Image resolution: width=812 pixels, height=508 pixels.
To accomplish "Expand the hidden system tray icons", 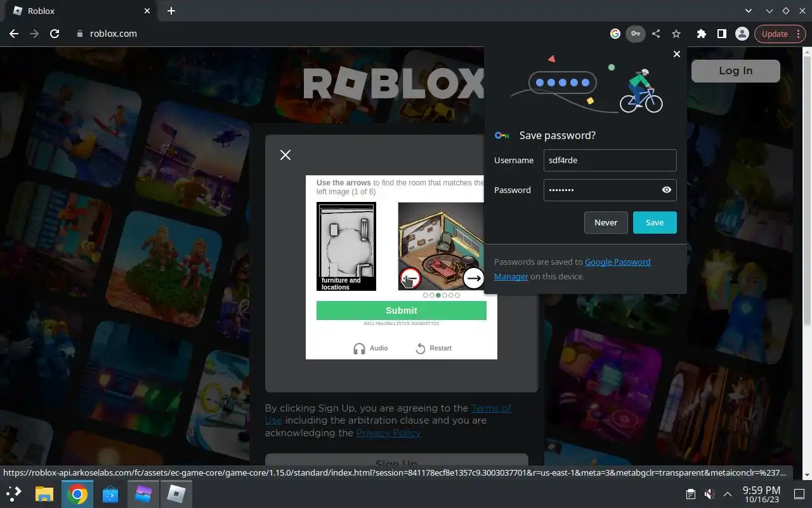I will [728, 494].
